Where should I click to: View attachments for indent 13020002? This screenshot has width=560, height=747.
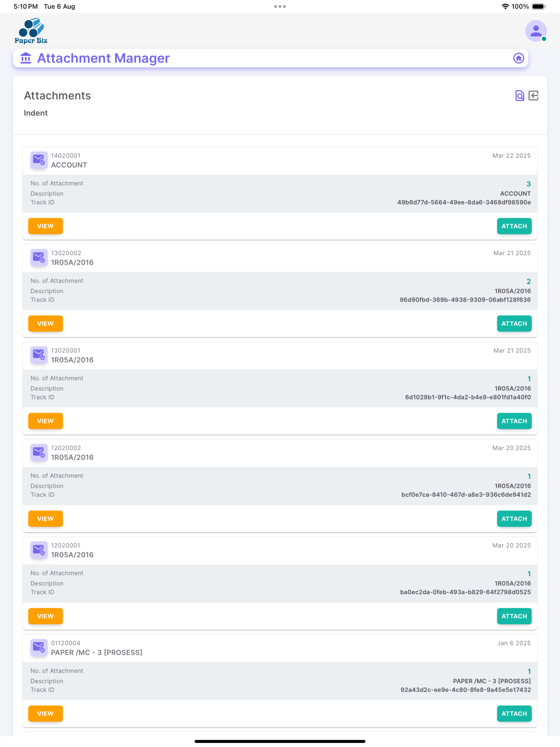46,323
